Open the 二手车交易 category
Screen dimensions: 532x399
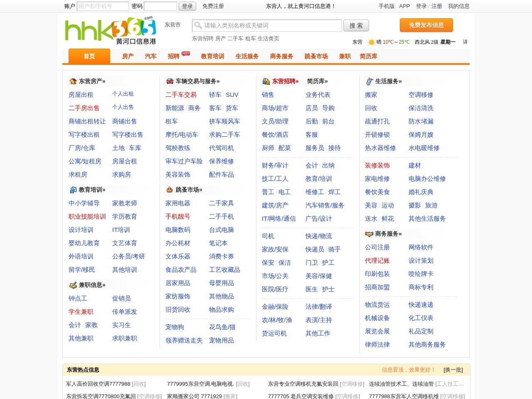(181, 95)
